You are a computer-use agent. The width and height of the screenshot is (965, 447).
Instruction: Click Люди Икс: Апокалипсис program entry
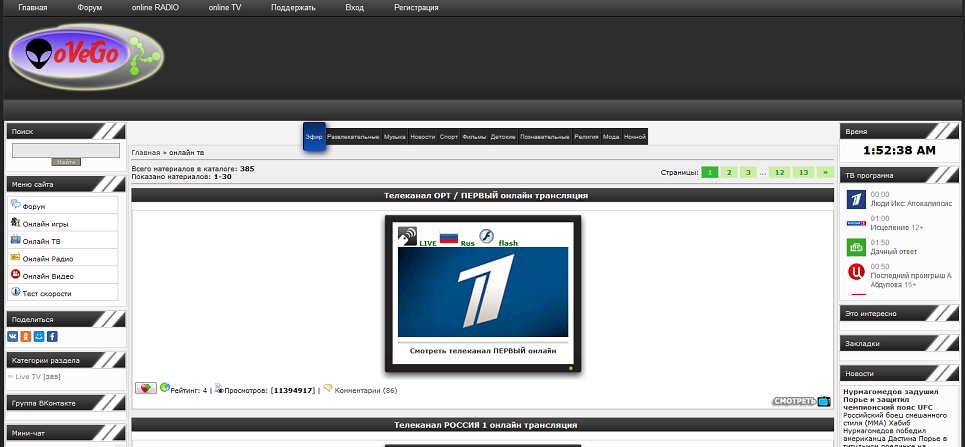tap(911, 203)
